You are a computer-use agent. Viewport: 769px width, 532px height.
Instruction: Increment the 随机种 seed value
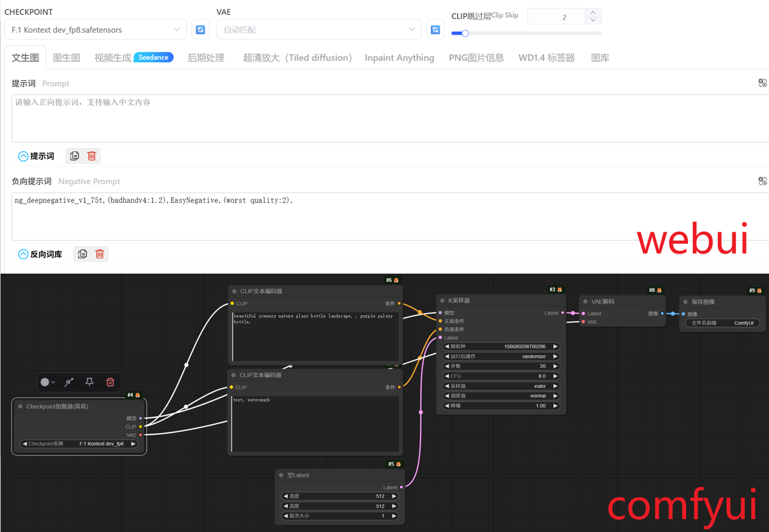point(555,346)
